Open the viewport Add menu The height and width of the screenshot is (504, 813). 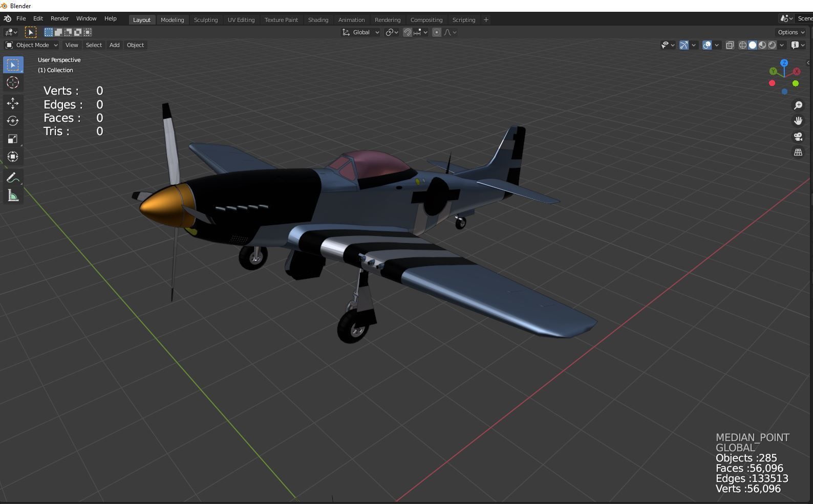pos(114,45)
